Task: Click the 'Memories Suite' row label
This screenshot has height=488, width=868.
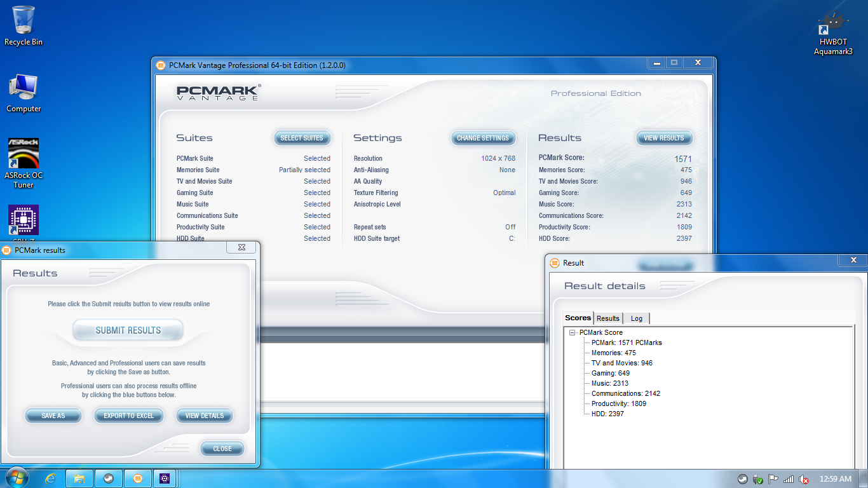Action: pos(198,170)
